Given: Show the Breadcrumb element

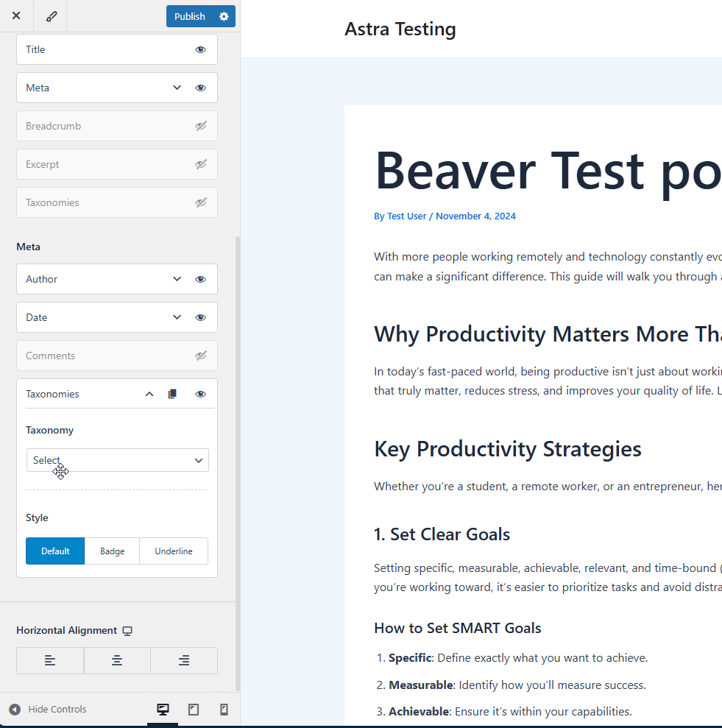Looking at the screenshot, I should pyautogui.click(x=200, y=126).
